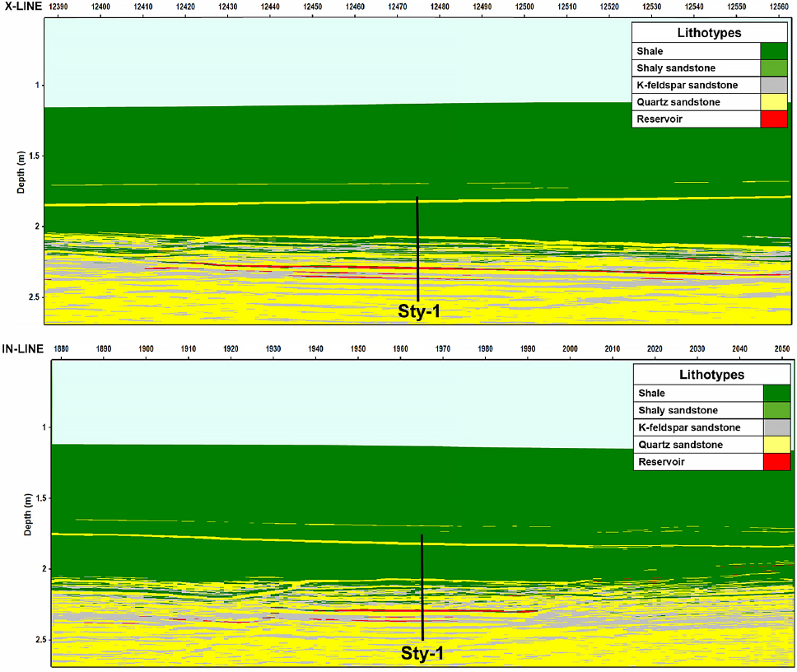
Task: Click the 2000 tick on the IN-LINE axis
Action: pyautogui.click(x=570, y=348)
